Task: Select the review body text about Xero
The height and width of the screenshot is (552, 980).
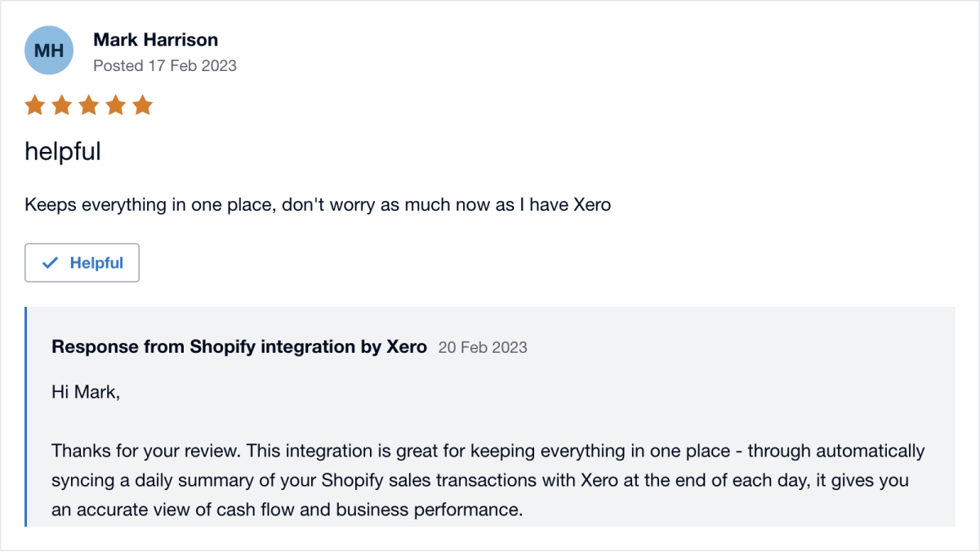Action: (x=317, y=204)
